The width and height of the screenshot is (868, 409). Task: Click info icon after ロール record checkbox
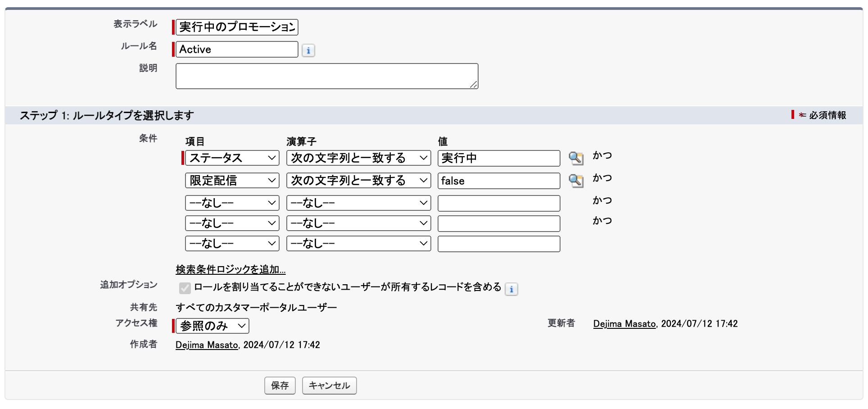point(511,289)
